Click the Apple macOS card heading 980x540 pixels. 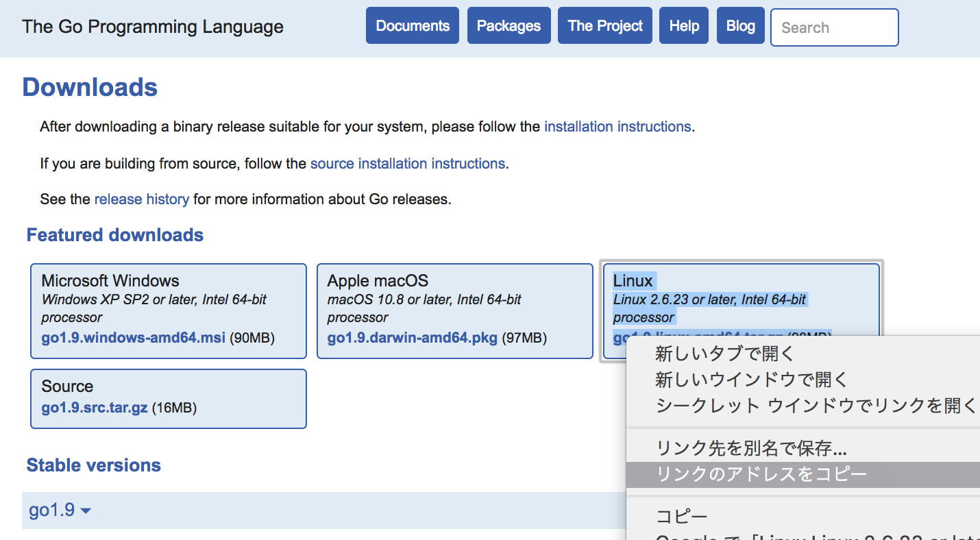coord(378,281)
